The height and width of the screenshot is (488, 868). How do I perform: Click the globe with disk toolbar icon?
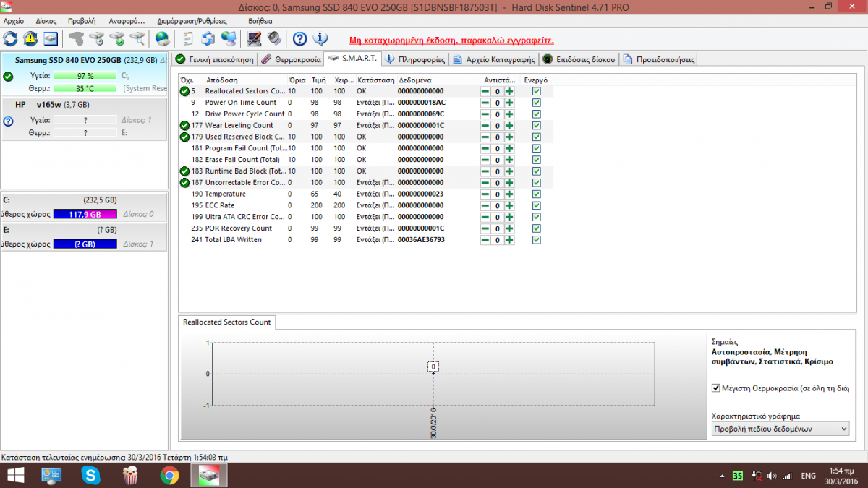coord(163,39)
